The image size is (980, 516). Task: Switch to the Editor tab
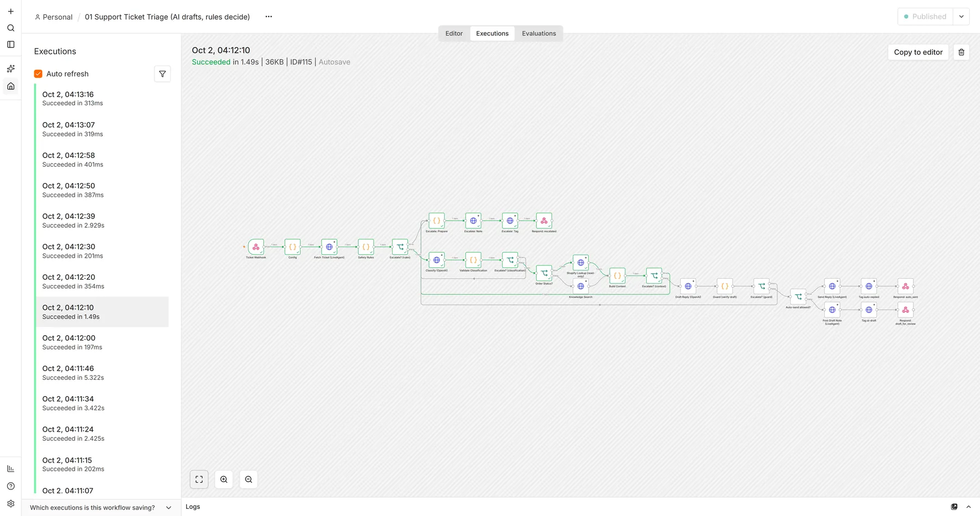[454, 34]
